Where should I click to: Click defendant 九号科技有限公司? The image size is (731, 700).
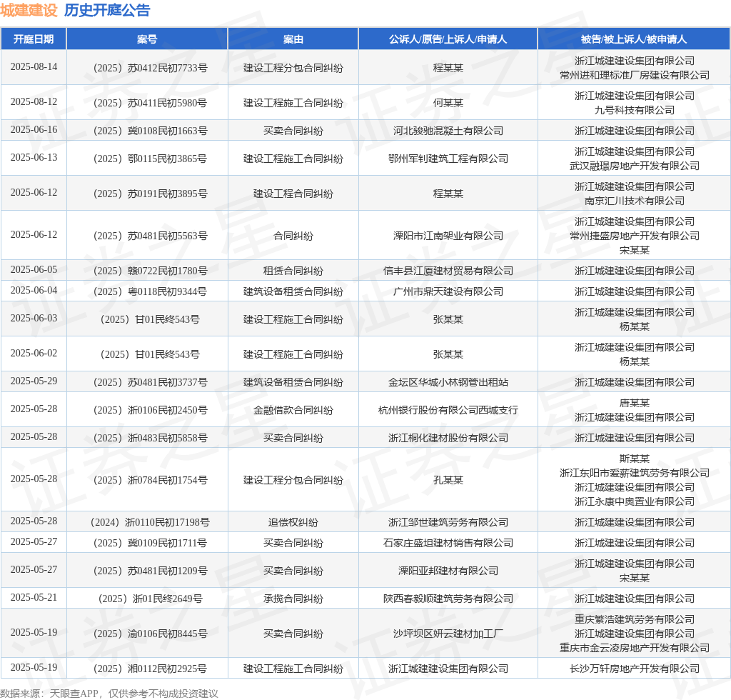click(635, 110)
